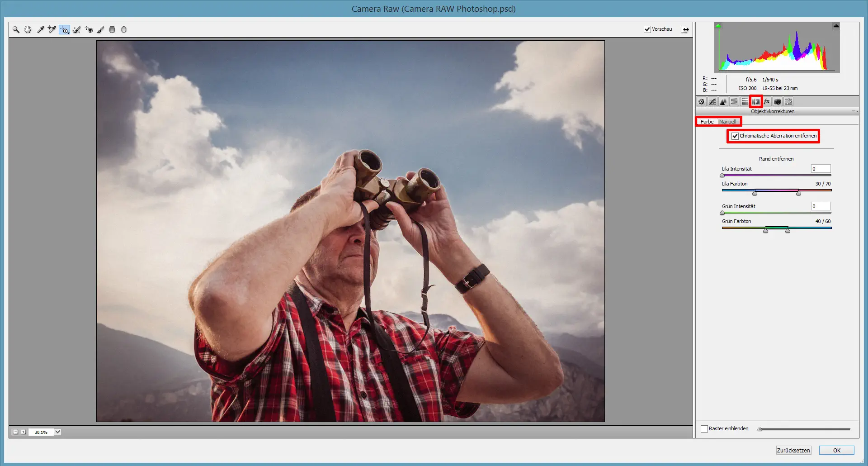Select the Red Eye Removal tool
868x466 pixels.
point(89,29)
